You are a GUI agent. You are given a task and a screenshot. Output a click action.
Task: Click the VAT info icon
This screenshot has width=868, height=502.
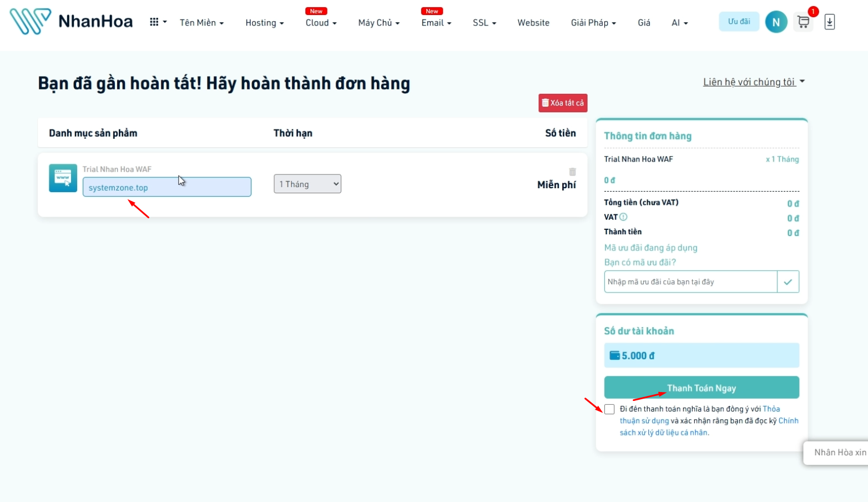(x=623, y=217)
